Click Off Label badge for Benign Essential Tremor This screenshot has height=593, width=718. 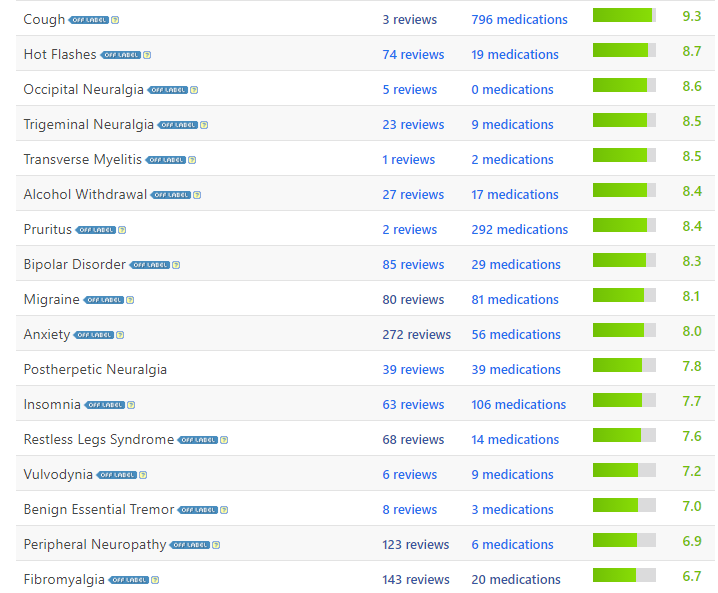click(x=197, y=510)
